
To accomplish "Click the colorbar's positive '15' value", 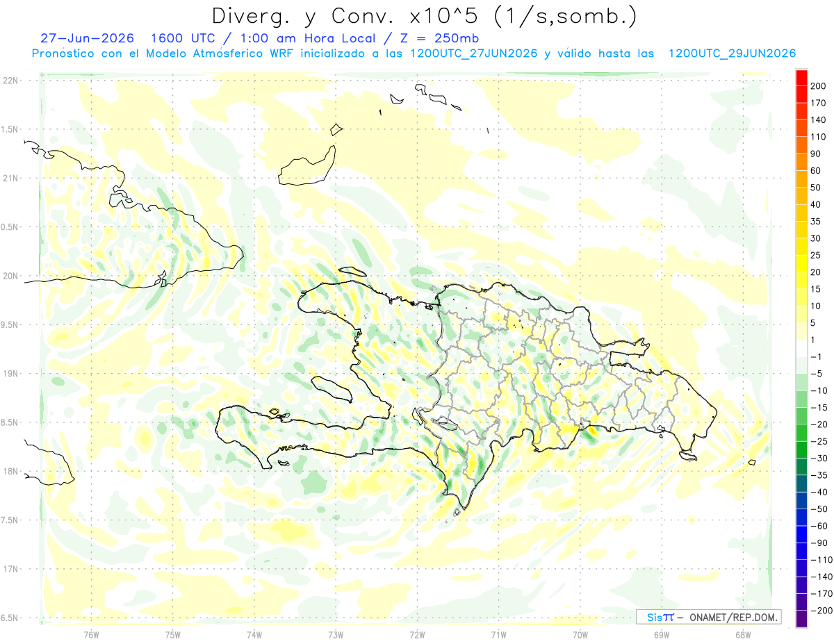I will coord(816,289).
